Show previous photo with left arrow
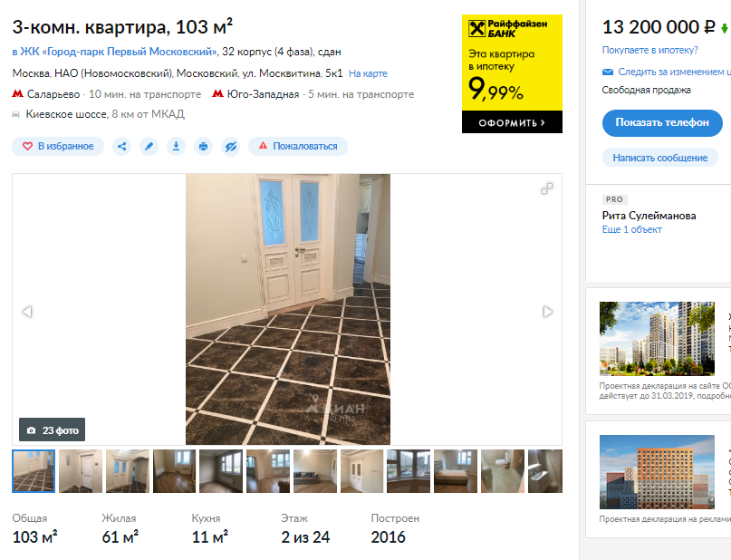 pos(27,312)
